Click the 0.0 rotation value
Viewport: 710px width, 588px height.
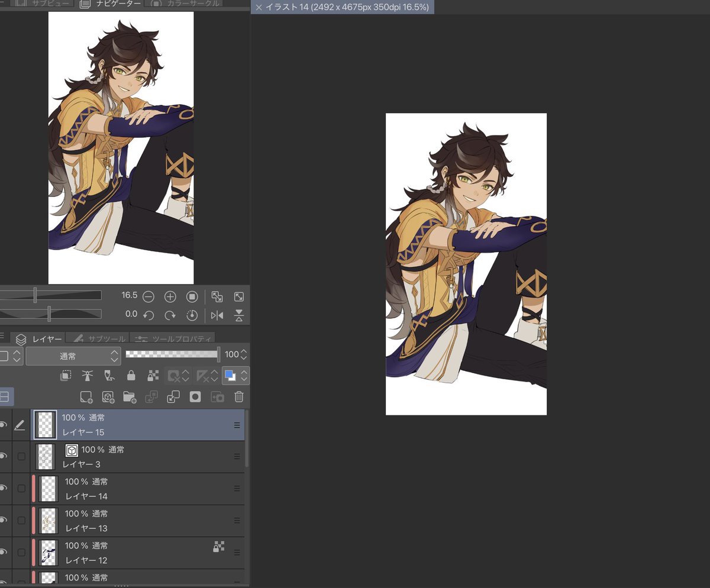131,314
